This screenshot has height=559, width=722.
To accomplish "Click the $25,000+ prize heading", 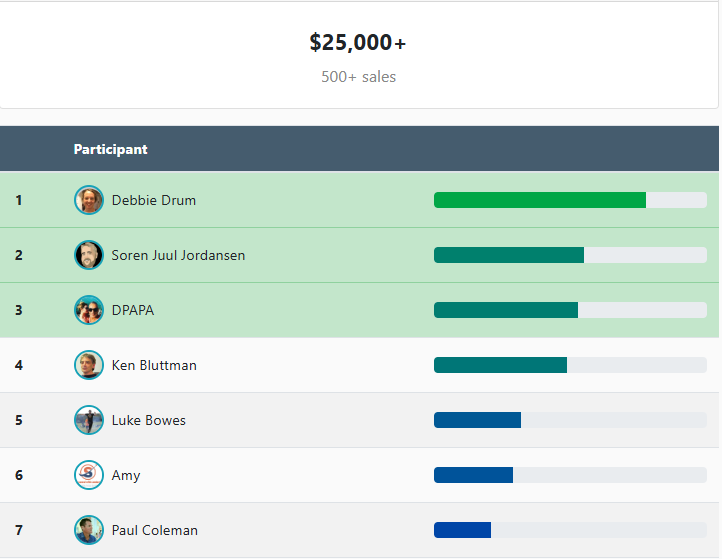I will click(358, 43).
